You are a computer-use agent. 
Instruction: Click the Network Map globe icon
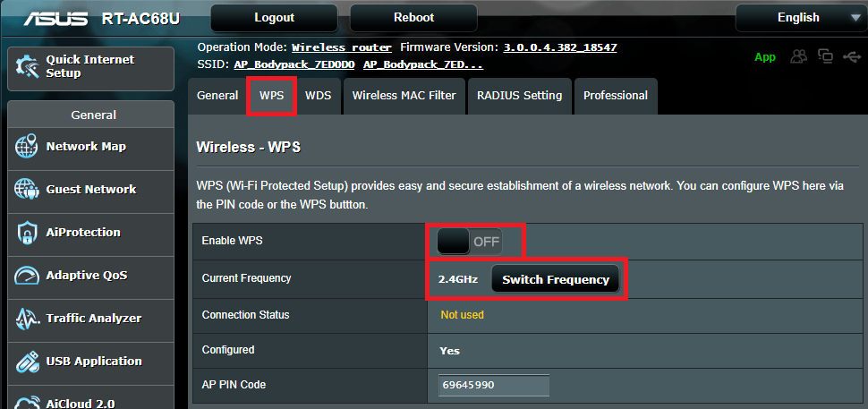pos(27,147)
